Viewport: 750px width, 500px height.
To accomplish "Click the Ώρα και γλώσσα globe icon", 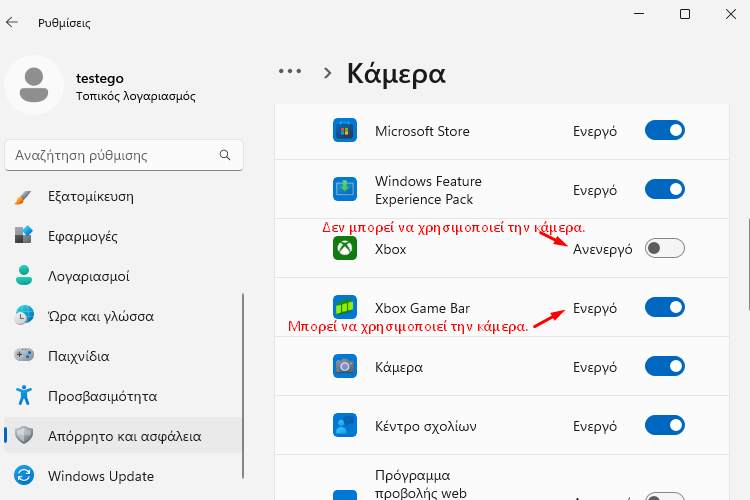I will (23, 316).
